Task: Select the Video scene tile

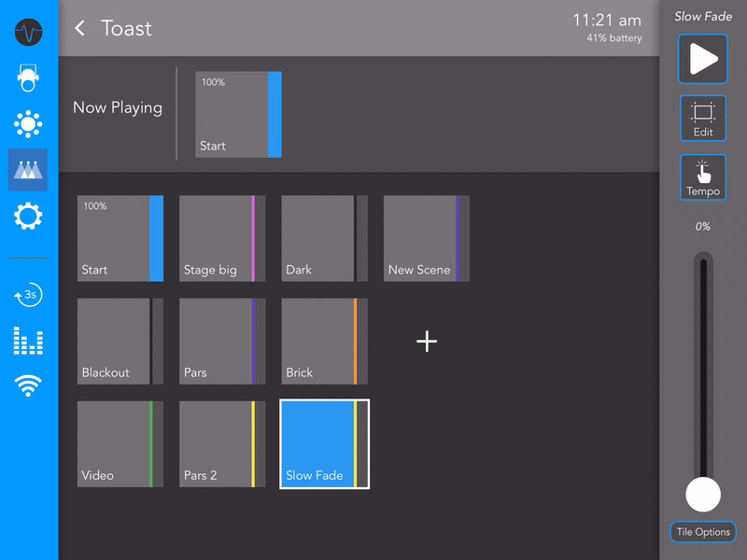Action: click(x=120, y=444)
